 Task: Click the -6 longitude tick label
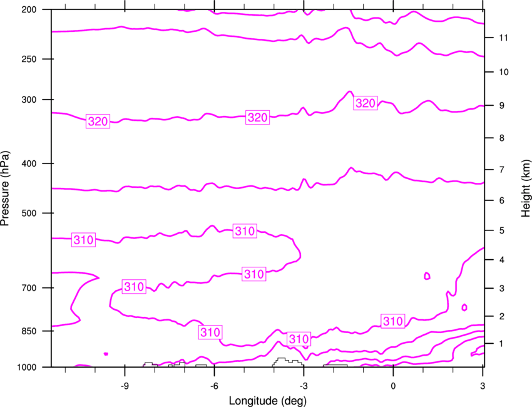click(214, 386)
